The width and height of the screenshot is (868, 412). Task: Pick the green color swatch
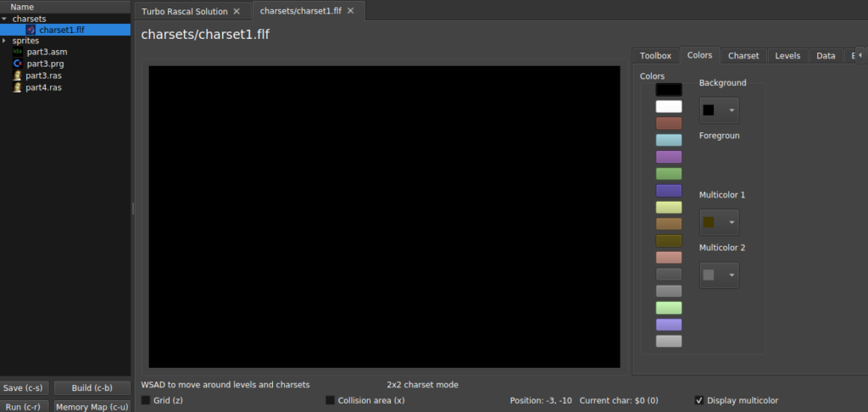pyautogui.click(x=669, y=173)
